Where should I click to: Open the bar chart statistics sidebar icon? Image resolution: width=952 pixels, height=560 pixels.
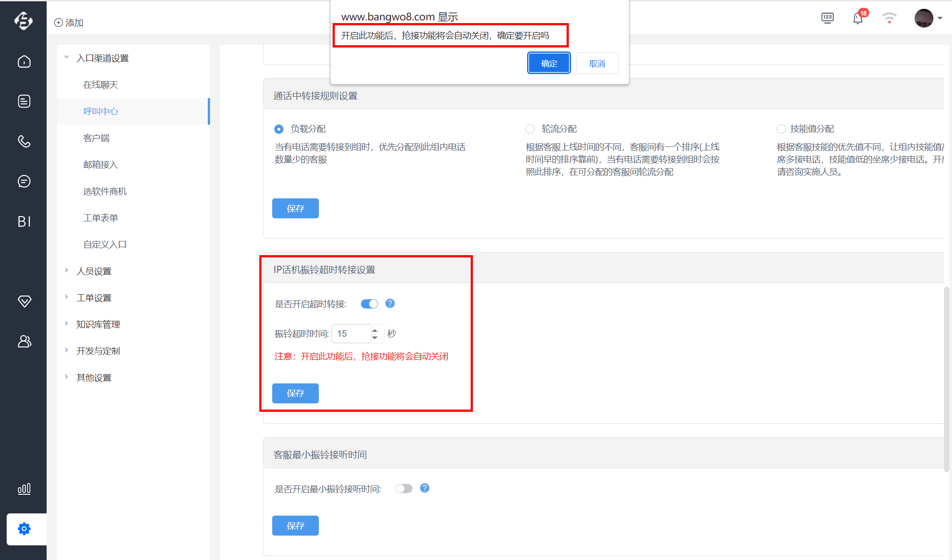pos(24,489)
